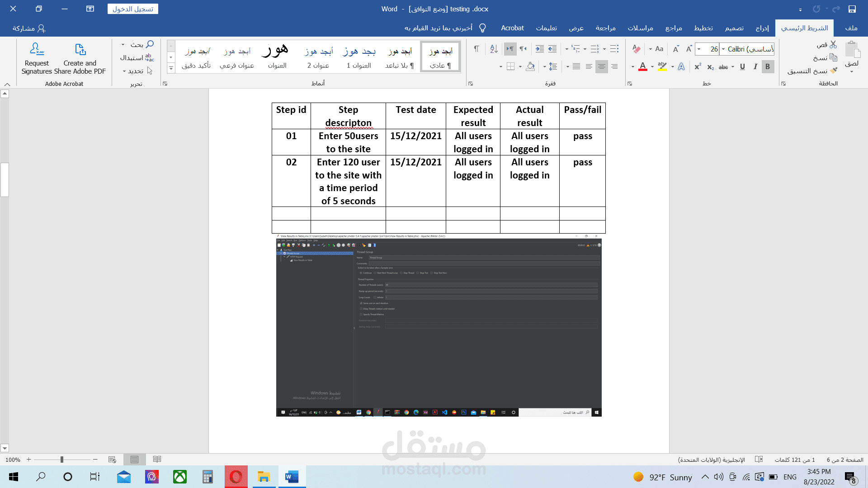868x488 pixels.
Task: Open Opera browser from the taskbar
Action: point(236,477)
